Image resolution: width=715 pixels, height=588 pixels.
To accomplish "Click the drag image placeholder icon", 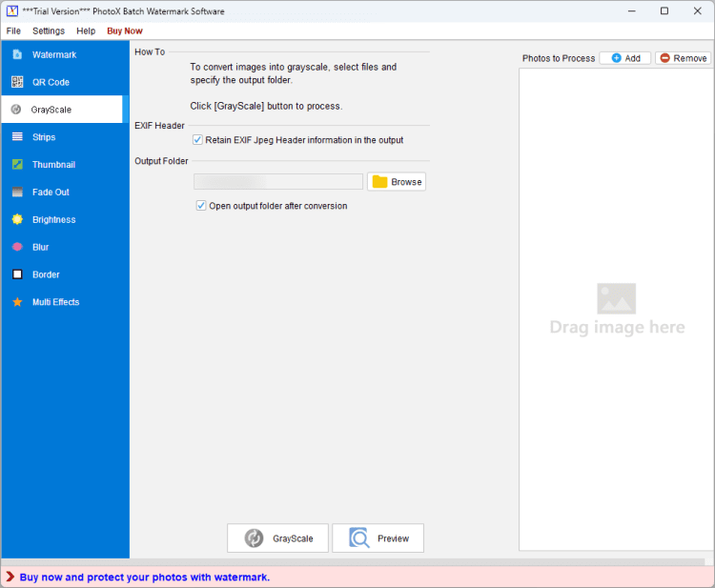I will click(x=616, y=298).
